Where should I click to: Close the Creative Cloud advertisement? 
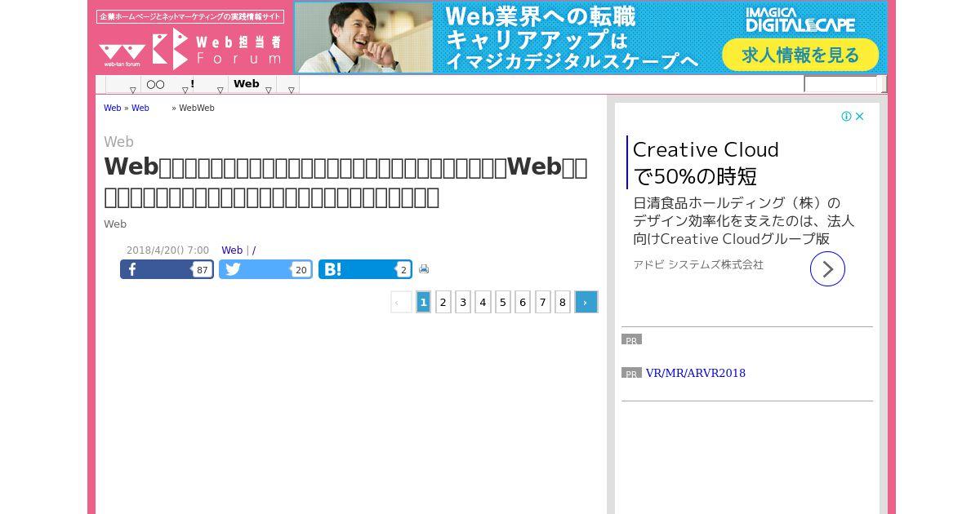pos(859,117)
